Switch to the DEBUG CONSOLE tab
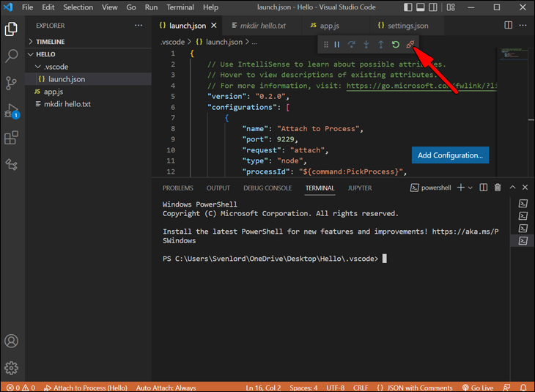 267,188
